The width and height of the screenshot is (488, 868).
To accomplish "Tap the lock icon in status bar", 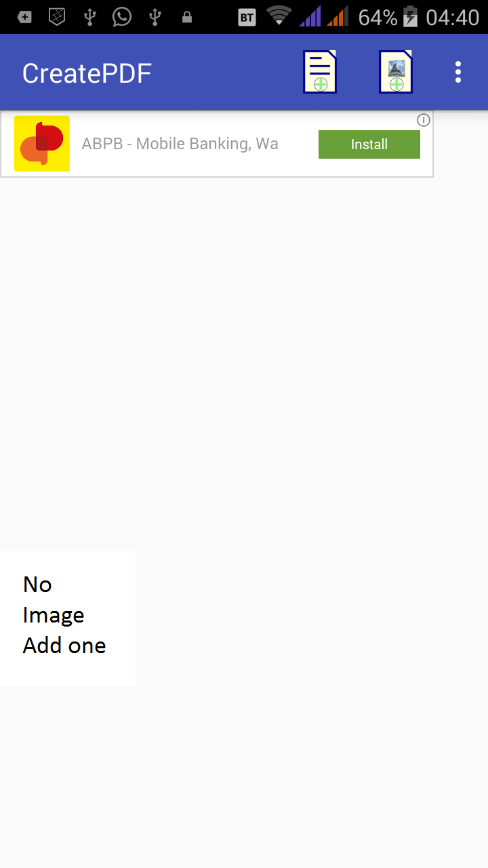I will click(187, 17).
